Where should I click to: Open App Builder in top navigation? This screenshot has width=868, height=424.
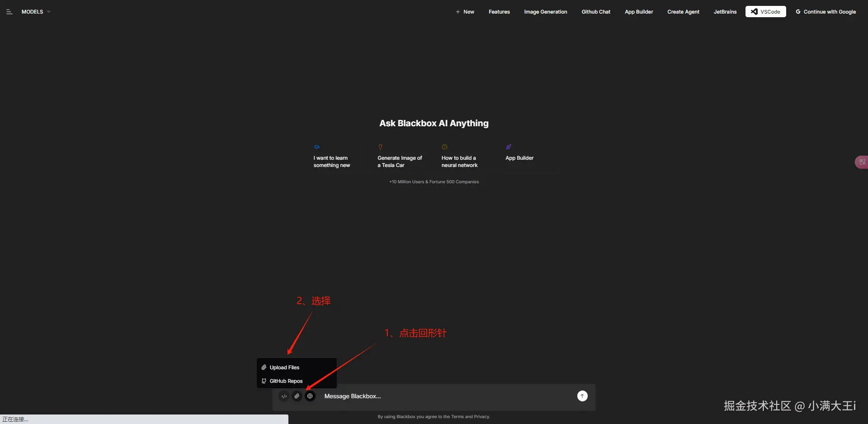(639, 12)
